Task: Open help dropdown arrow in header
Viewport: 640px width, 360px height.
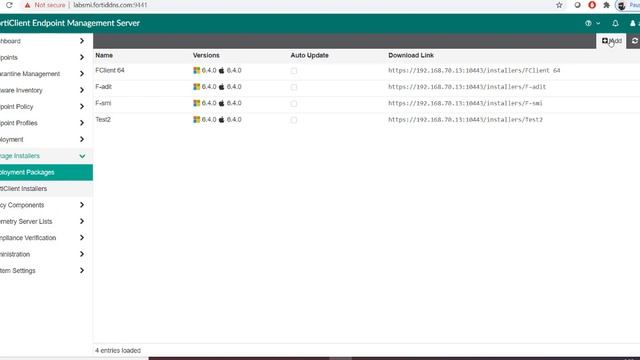Action: 598,24
